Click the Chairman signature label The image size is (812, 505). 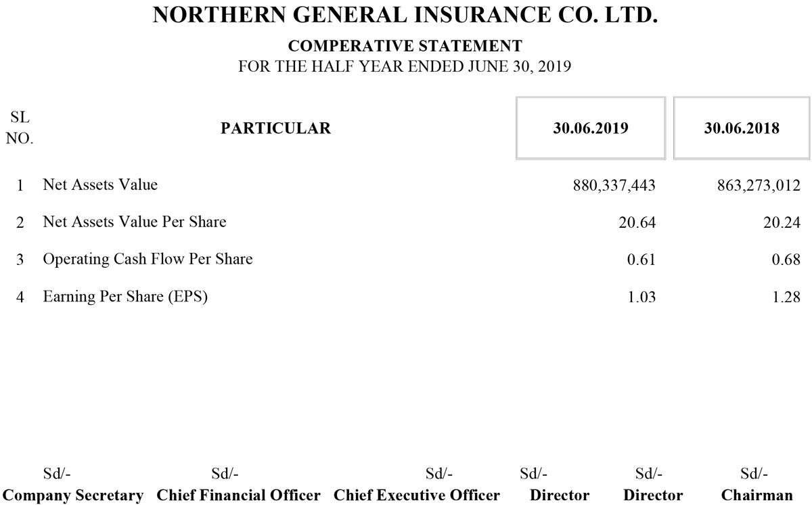[x=757, y=495]
